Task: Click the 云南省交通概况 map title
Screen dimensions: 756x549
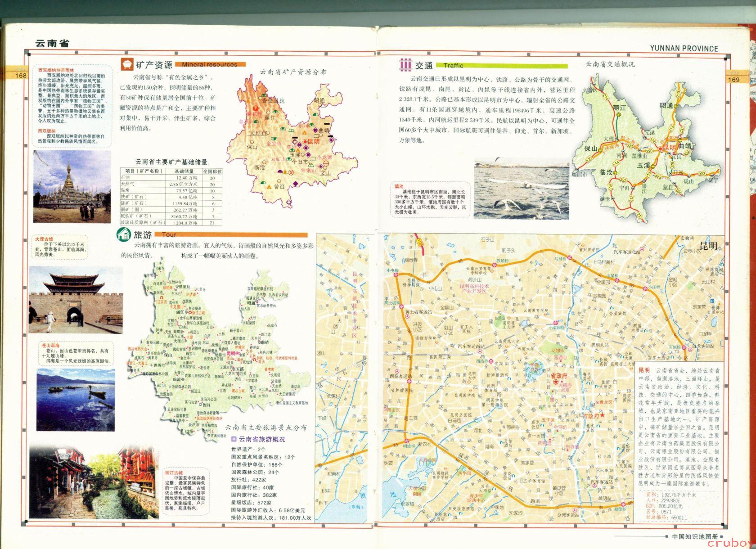Action: click(x=610, y=64)
